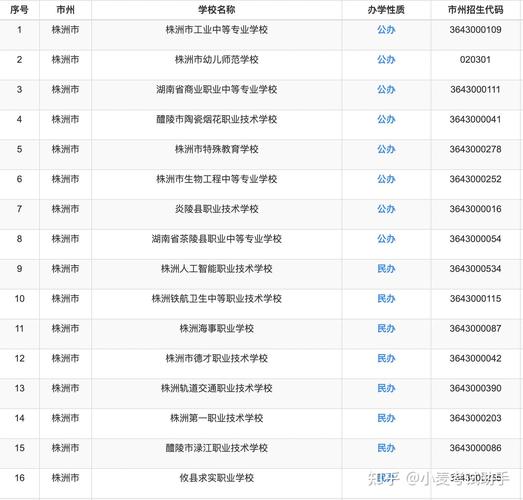523x500 pixels.
Task: Click the 民办 link for 株洲轨道交通职业技术学校
Action: 386,388
